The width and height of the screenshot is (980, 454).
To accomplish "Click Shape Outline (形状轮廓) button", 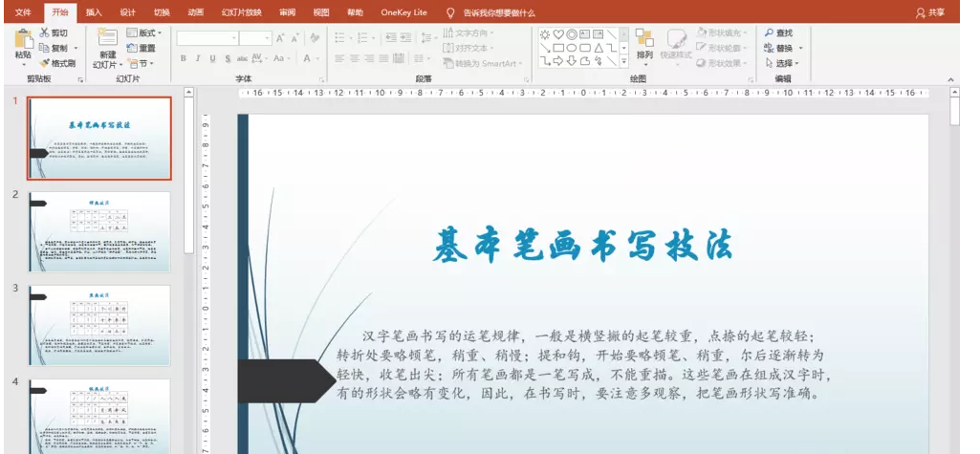I will (x=722, y=48).
